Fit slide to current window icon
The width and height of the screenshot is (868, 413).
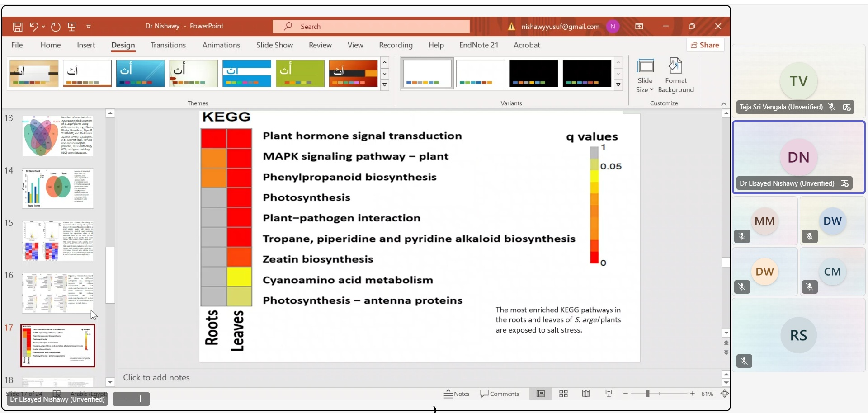(x=725, y=394)
